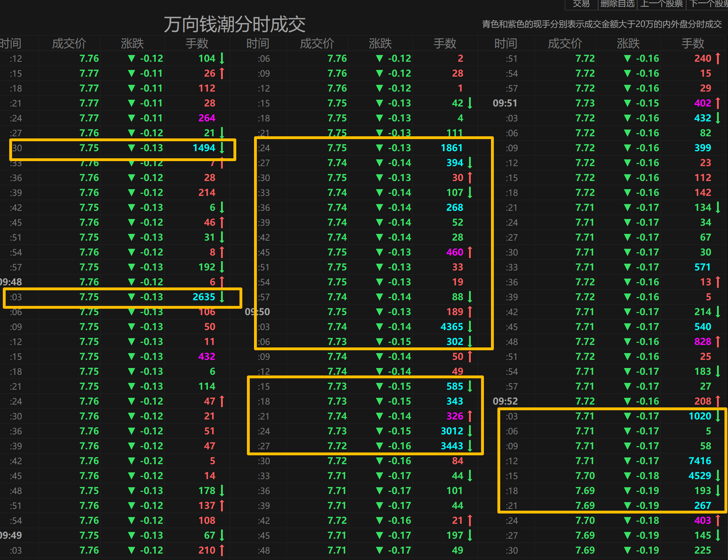Screen dimensions: 728x560
Task: Select the cyan volume 343
Action: coord(454,401)
